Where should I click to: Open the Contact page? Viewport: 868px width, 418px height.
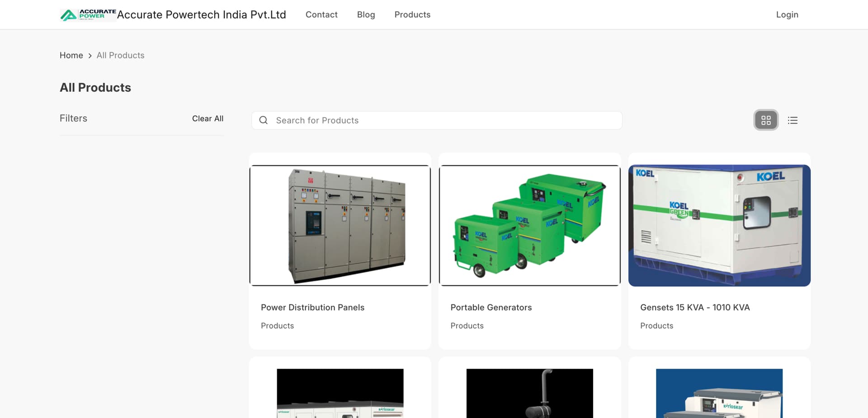coord(321,14)
